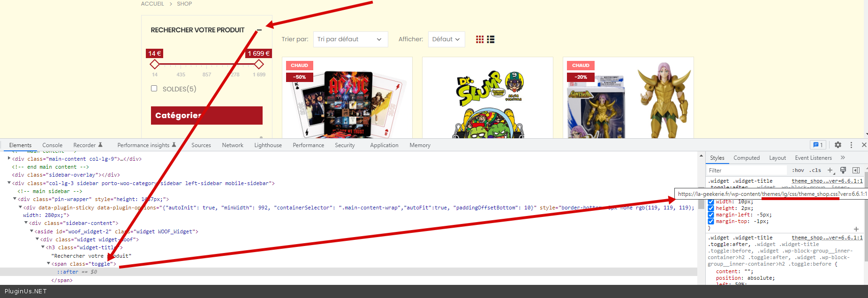Open DevTools three-dot customize menu
This screenshot has width=868, height=298.
(851, 145)
